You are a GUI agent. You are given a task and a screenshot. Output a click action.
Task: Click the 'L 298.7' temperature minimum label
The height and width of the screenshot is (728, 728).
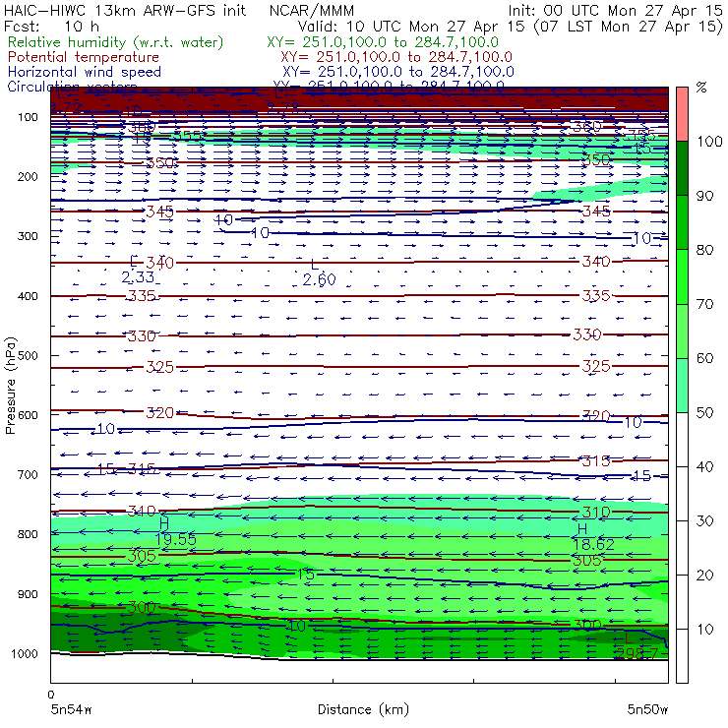pos(637,646)
